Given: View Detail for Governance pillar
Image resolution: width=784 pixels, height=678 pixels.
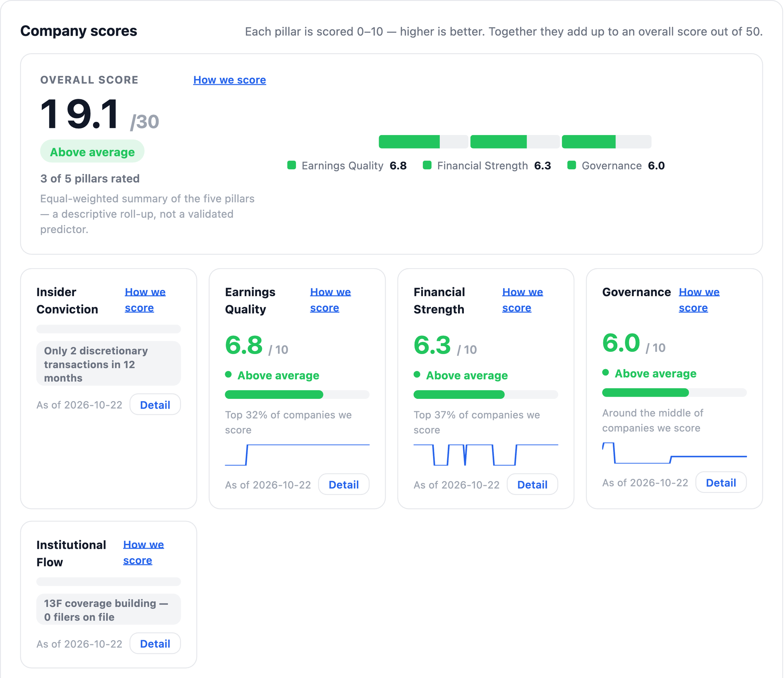Looking at the screenshot, I should pos(721,482).
